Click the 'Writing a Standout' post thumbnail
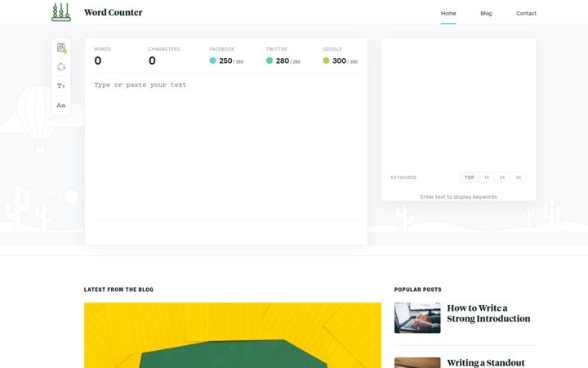The height and width of the screenshot is (368, 588). pos(417,363)
